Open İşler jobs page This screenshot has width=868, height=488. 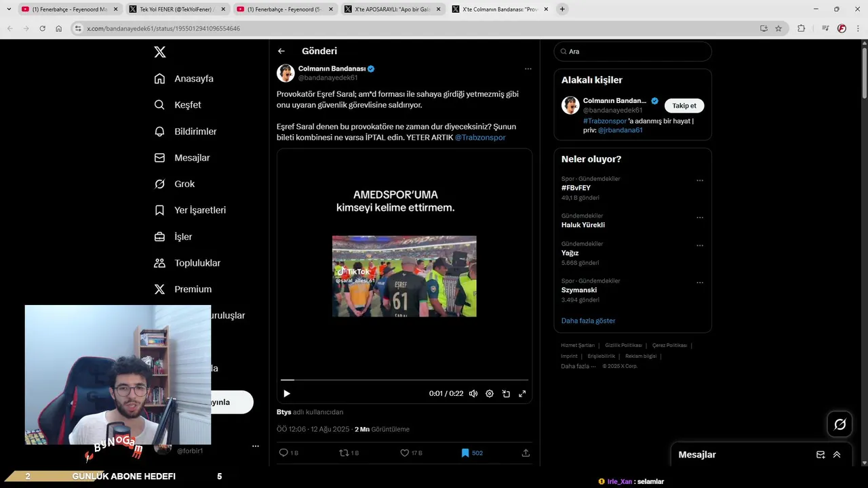click(173, 237)
